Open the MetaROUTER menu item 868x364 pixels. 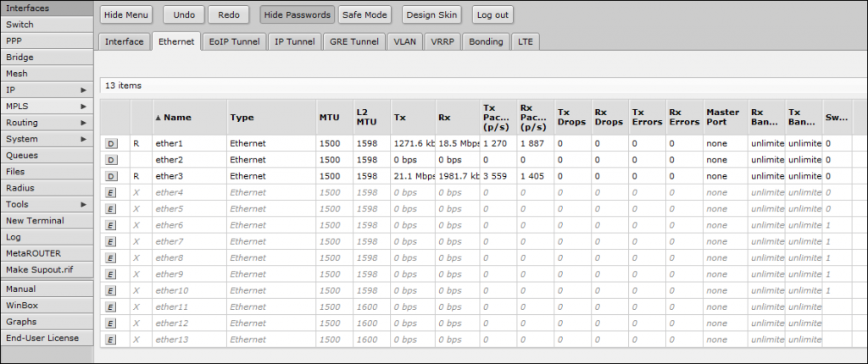coord(47,253)
